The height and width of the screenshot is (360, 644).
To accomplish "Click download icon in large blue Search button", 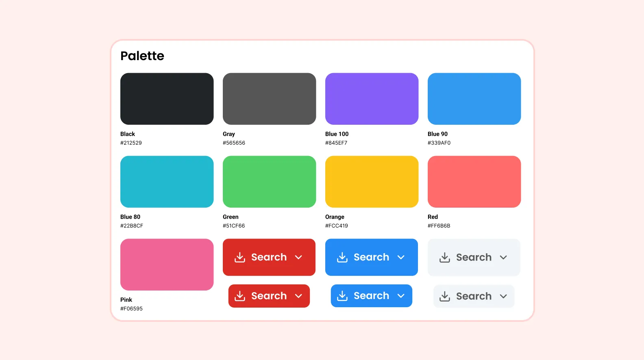I will pyautogui.click(x=342, y=257).
